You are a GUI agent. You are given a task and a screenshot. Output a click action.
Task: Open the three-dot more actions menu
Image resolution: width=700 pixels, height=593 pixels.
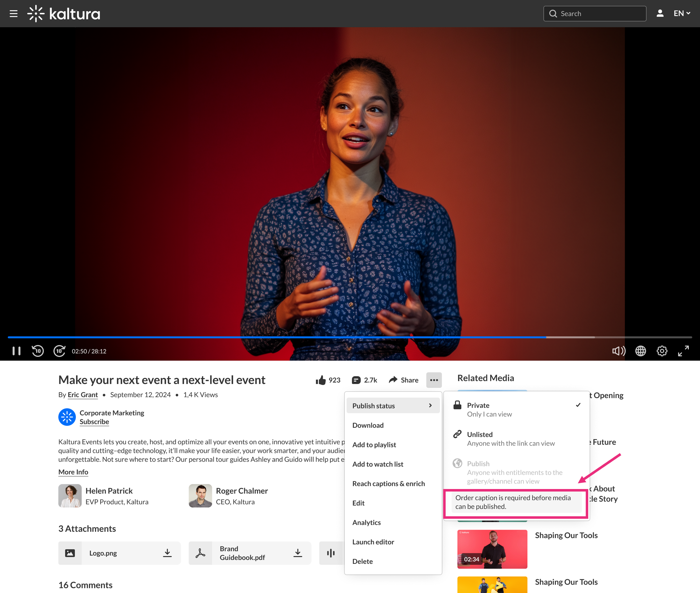click(x=434, y=380)
